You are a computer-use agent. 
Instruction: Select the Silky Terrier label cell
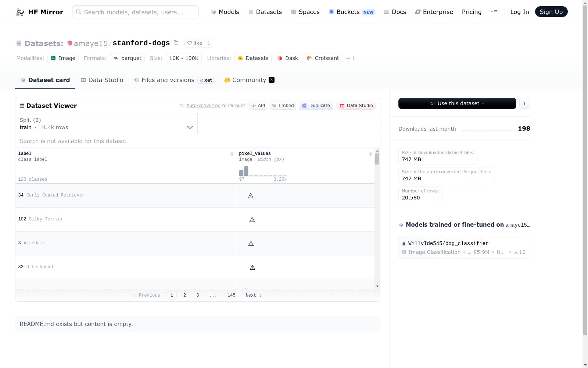click(126, 219)
